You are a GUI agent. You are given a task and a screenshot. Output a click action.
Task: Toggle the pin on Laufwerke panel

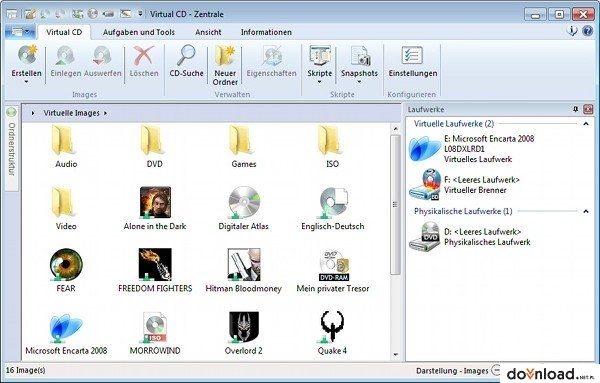coord(575,109)
